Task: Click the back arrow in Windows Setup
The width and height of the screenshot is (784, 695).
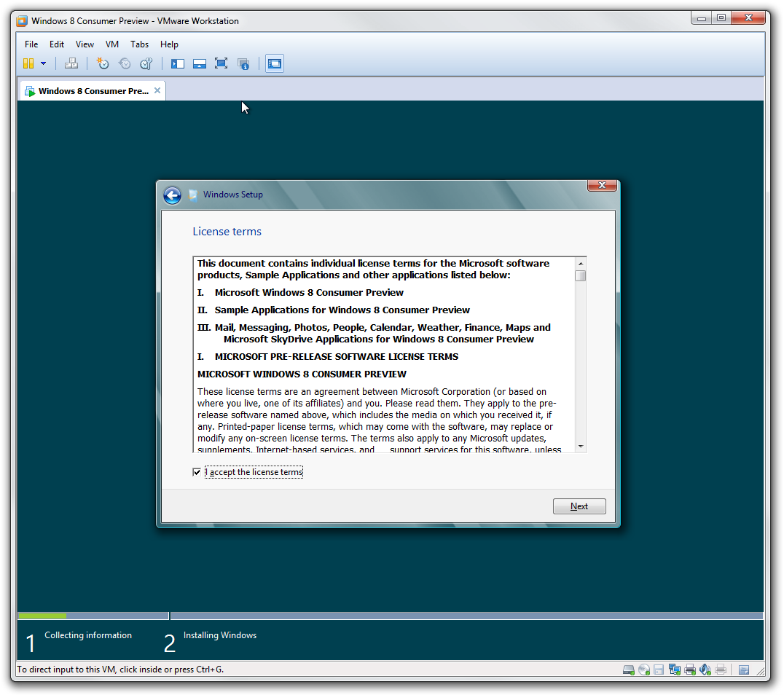Action: (x=173, y=195)
